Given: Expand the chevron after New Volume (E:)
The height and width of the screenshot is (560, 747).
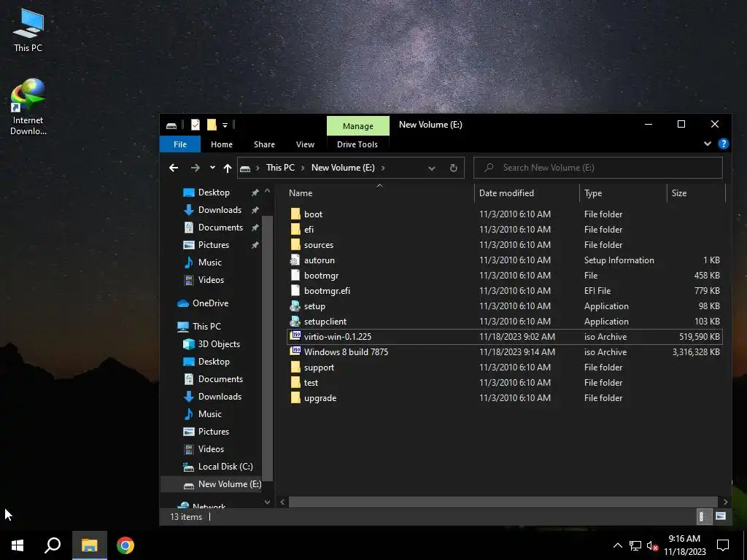Looking at the screenshot, I should coord(383,168).
